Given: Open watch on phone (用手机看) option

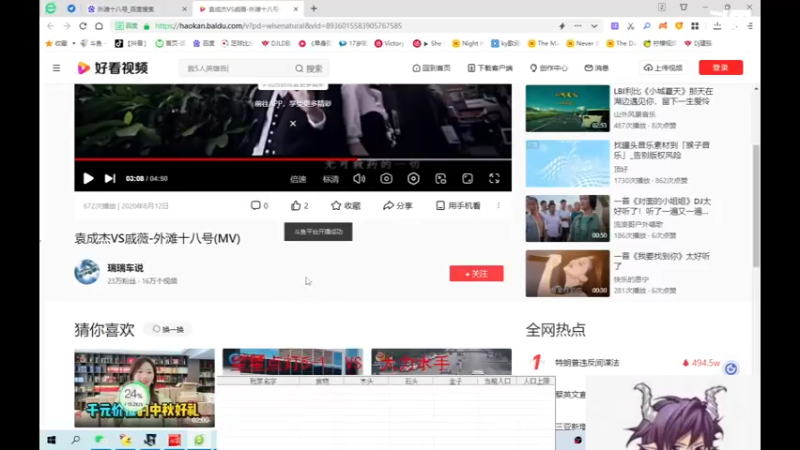Looking at the screenshot, I should 458,206.
